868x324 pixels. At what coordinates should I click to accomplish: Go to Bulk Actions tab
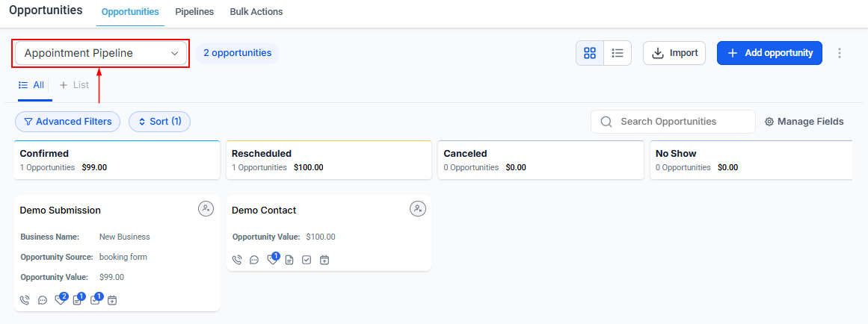256,12
